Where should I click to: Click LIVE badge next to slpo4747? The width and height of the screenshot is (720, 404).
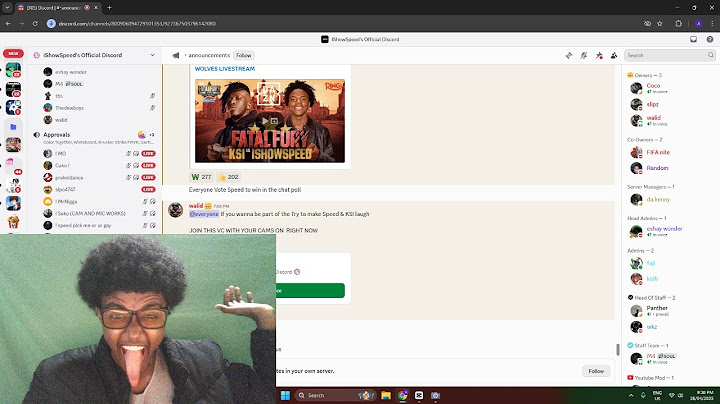click(148, 189)
